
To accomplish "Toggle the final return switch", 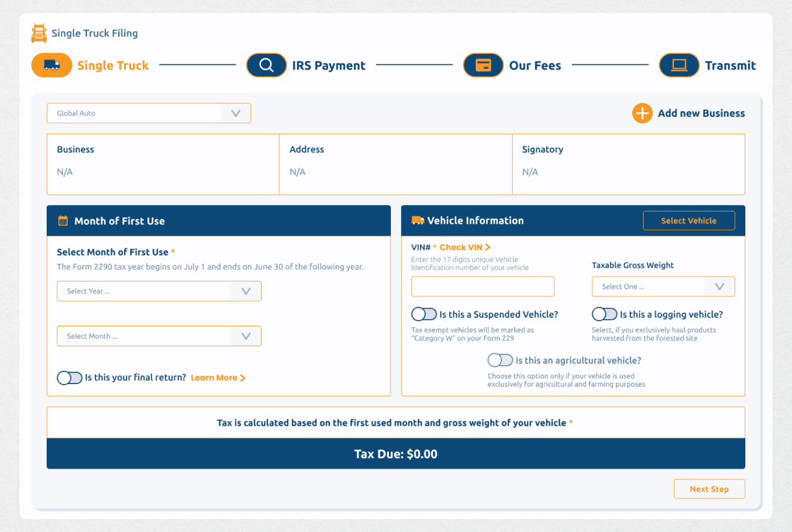I will (69, 378).
